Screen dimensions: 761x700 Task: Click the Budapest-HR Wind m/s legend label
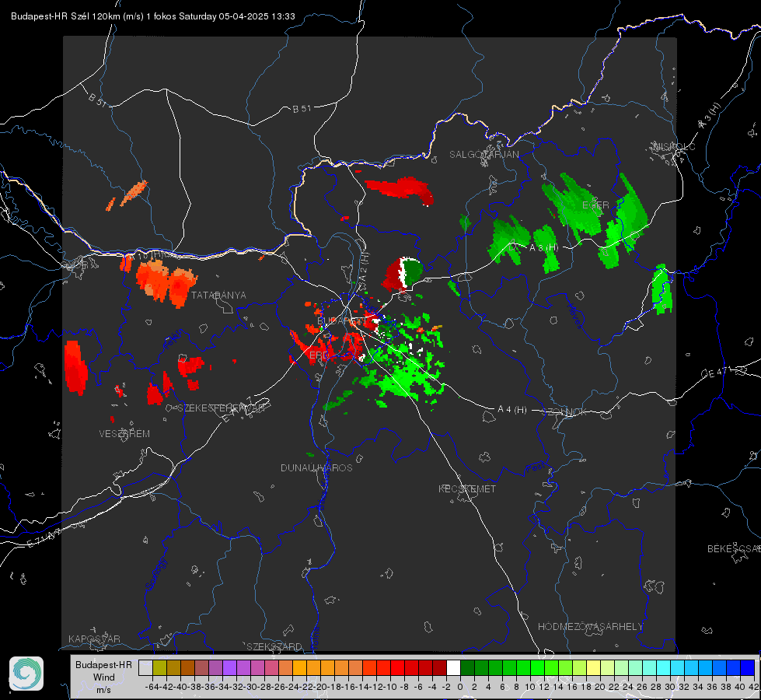[104, 677]
